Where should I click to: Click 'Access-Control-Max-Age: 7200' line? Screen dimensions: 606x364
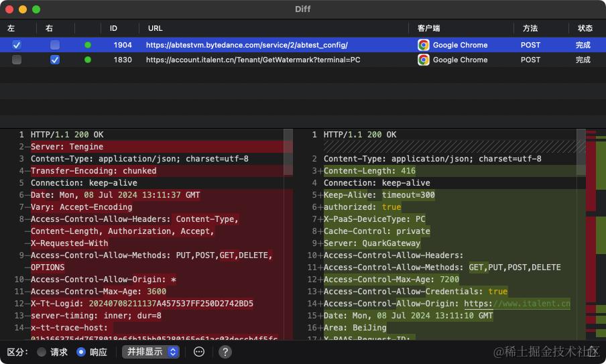391,280
